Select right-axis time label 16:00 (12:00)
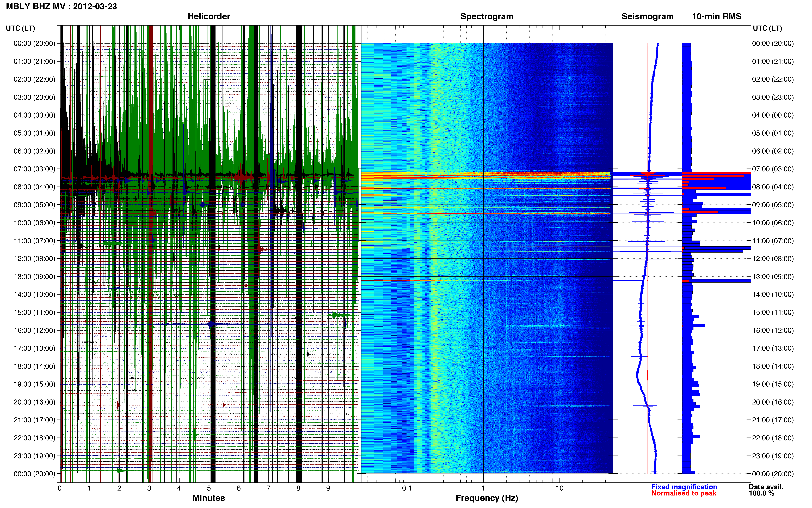812x508 pixels. click(x=773, y=330)
